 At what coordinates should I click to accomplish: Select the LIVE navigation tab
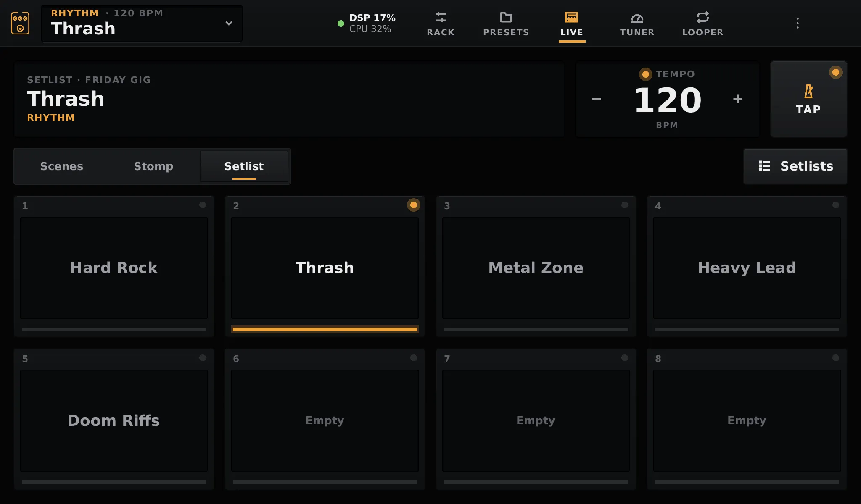[x=572, y=24]
